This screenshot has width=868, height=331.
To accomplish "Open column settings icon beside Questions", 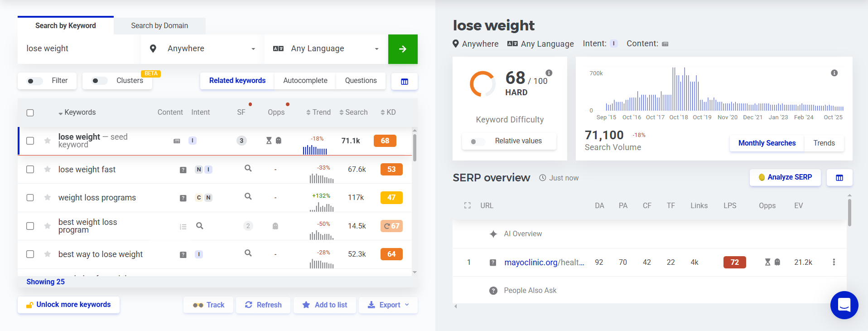I will [404, 81].
